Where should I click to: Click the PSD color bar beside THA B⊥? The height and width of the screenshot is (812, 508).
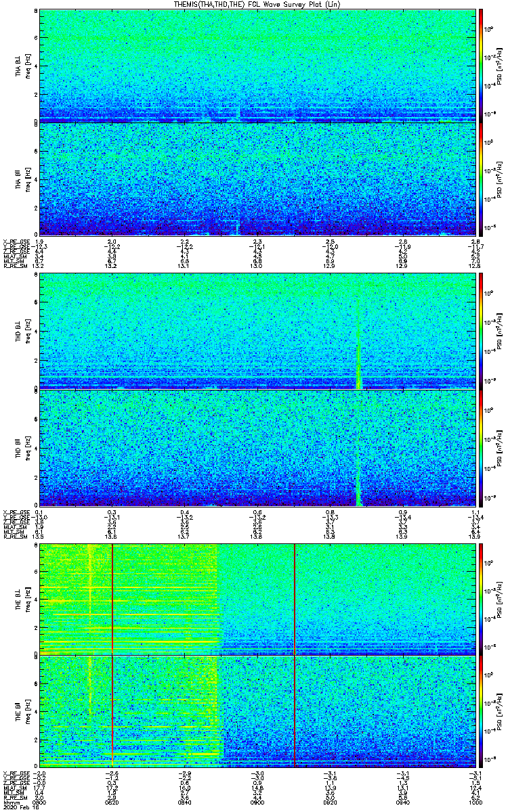click(481, 66)
